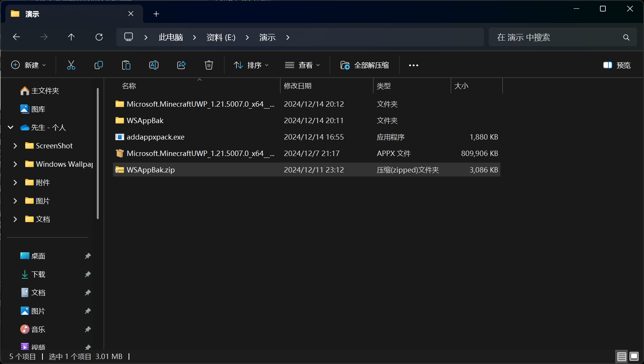Refresh the current folder view
644x364 pixels.
99,37
